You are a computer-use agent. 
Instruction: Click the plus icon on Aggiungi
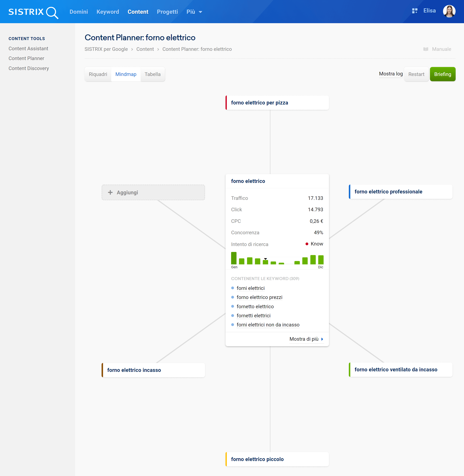click(110, 192)
